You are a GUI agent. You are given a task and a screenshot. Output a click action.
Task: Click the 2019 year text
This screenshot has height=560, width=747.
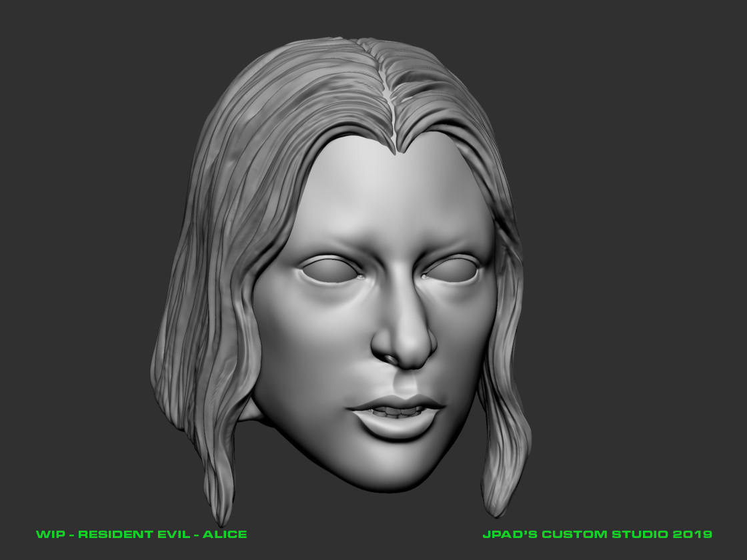tap(694, 533)
